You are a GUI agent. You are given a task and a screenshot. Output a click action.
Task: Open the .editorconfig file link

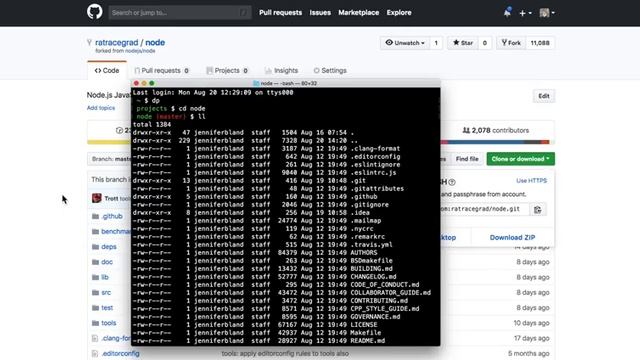click(120, 353)
